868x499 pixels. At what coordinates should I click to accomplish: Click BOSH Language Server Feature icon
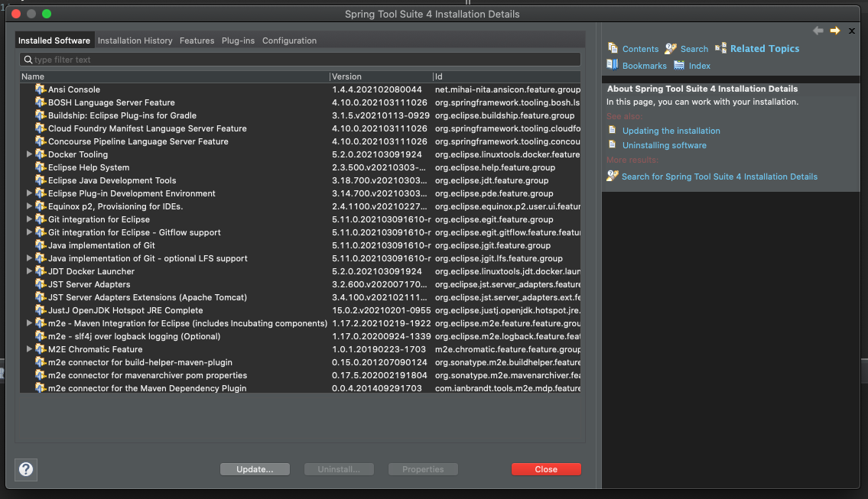click(x=41, y=102)
